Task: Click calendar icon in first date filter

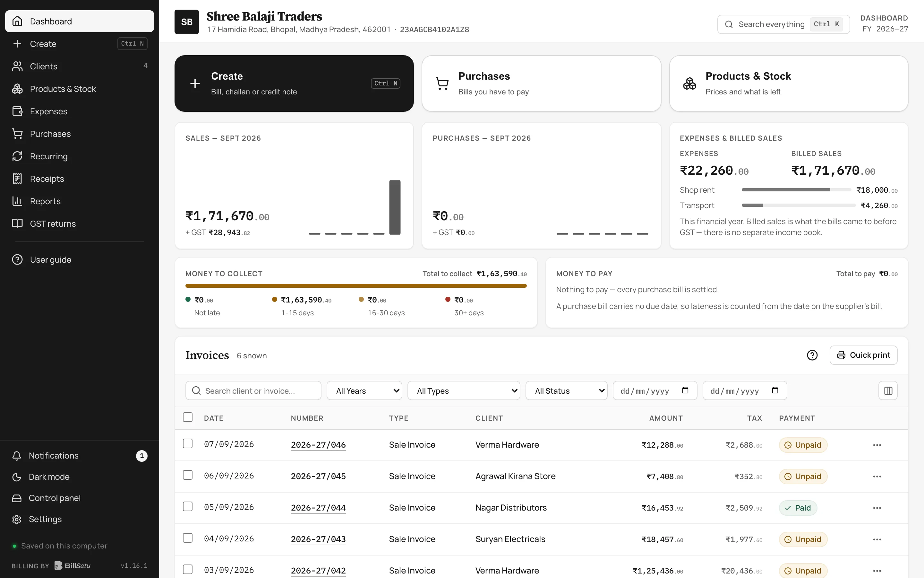Action: point(685,390)
